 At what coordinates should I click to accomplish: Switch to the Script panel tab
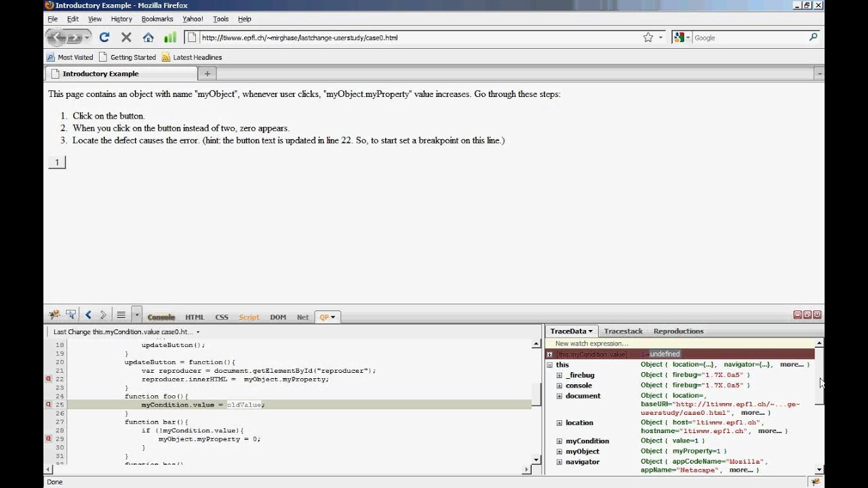pyautogui.click(x=249, y=317)
